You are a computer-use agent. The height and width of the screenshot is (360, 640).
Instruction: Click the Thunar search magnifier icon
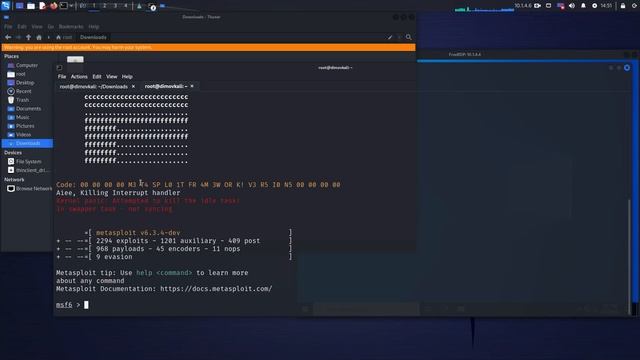(x=409, y=37)
